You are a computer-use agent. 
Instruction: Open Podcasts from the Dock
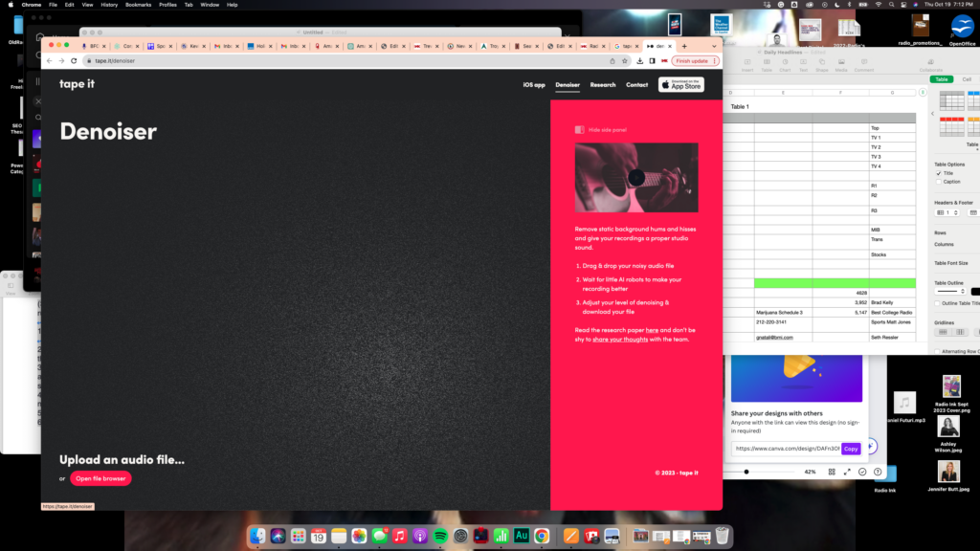pyautogui.click(x=420, y=536)
